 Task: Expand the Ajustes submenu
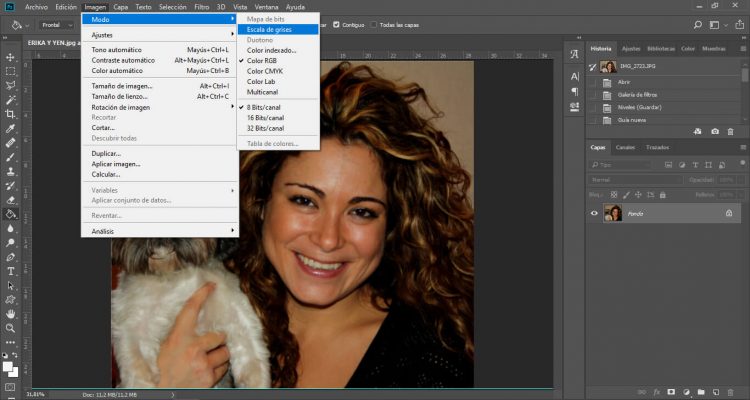tap(159, 35)
